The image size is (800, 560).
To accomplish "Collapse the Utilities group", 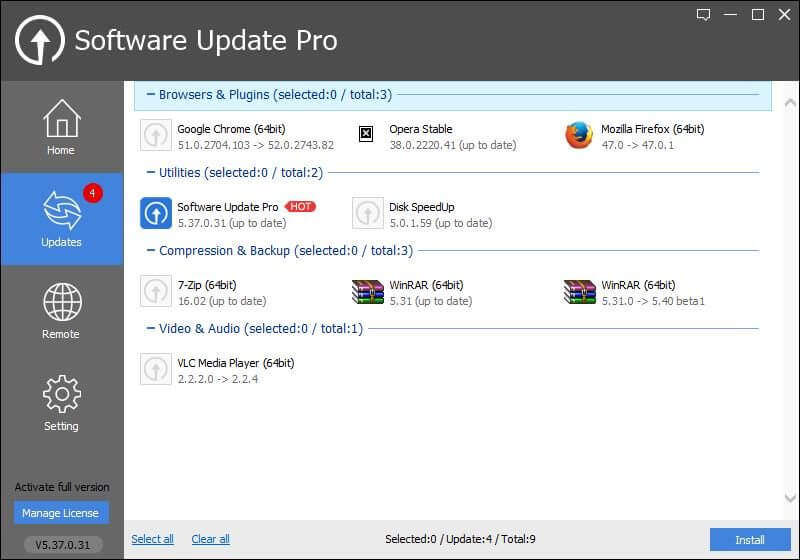I will (151, 172).
